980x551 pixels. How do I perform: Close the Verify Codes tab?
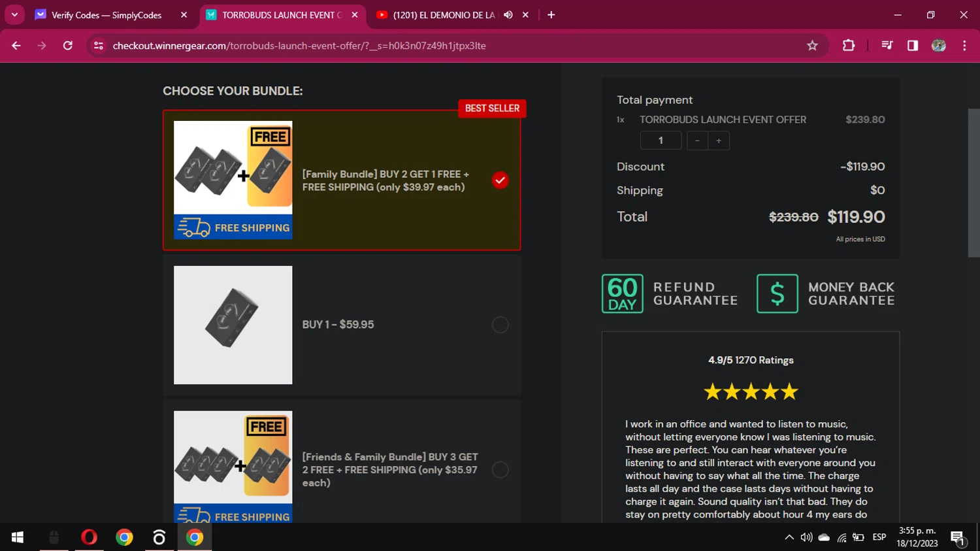click(184, 15)
